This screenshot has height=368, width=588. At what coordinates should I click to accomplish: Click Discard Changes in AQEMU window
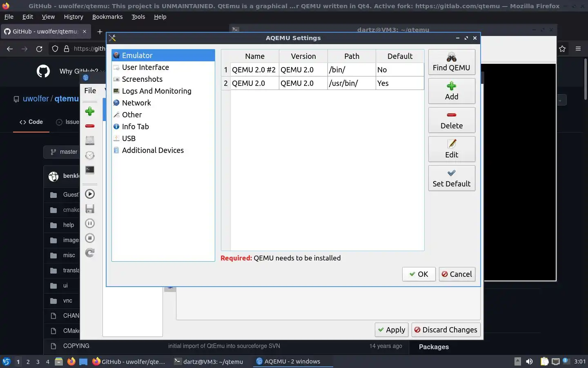[446, 330]
